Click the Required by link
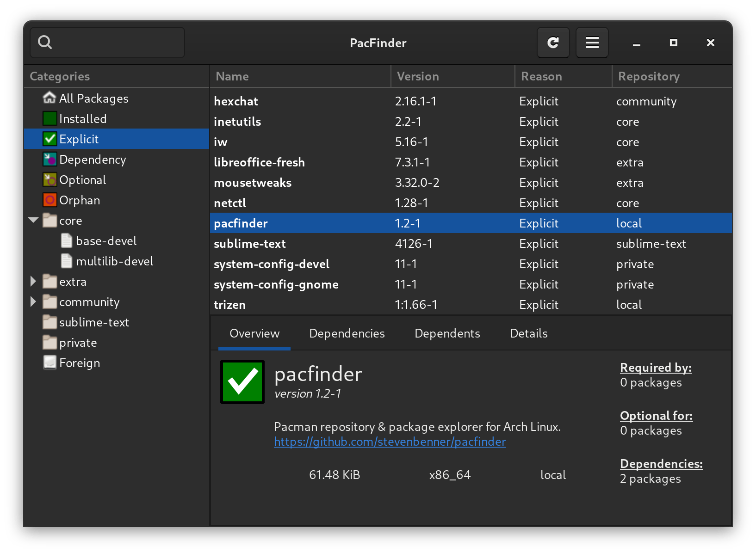The width and height of the screenshot is (756, 553). click(656, 368)
